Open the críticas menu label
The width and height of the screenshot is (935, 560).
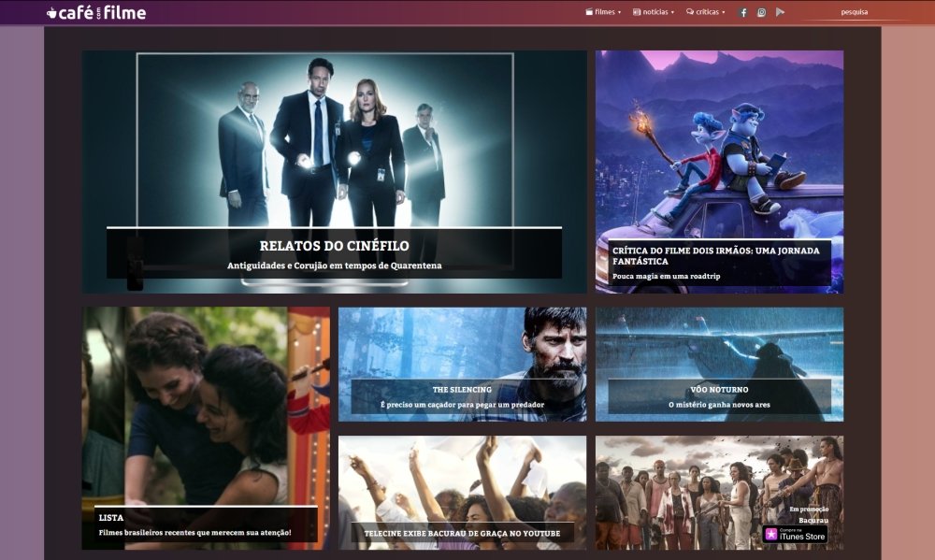point(708,12)
